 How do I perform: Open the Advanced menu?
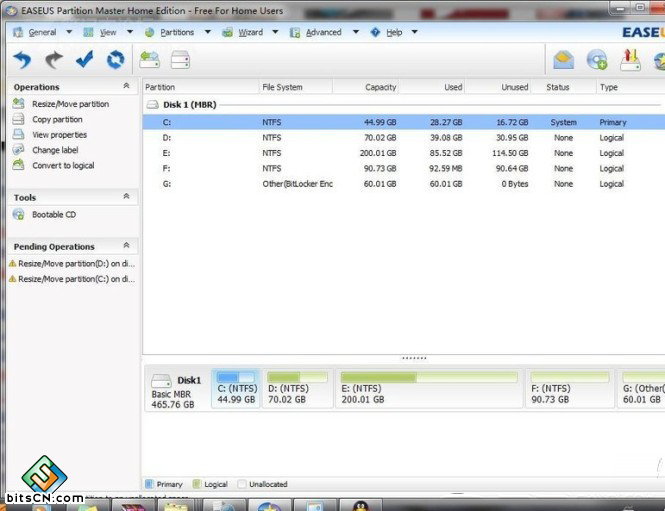click(x=323, y=32)
